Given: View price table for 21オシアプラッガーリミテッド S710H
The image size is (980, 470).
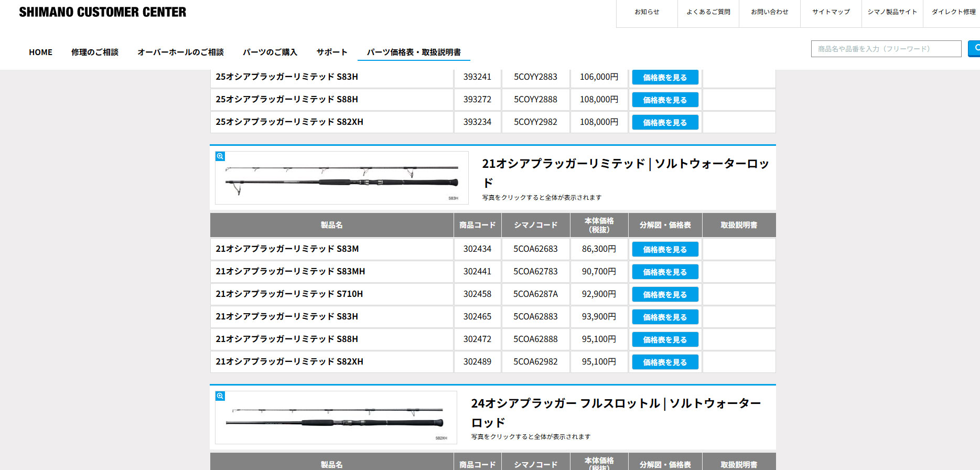Looking at the screenshot, I should (665, 294).
